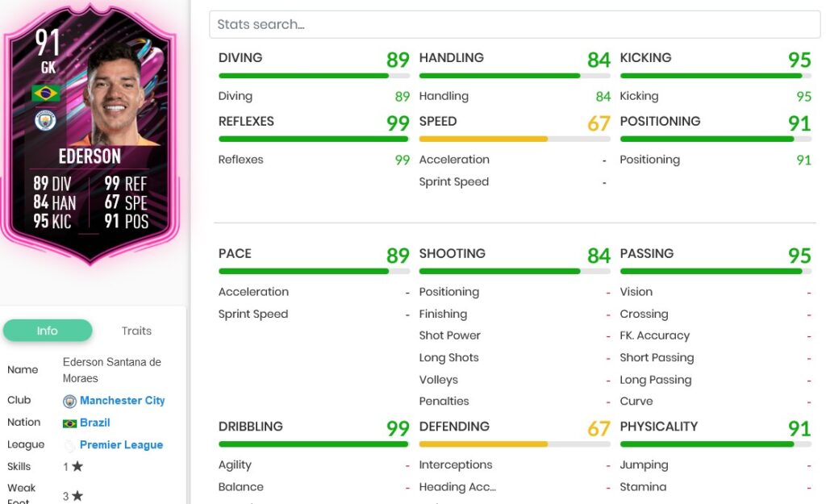Viewport: 826px width, 504px height.
Task: Collapse the PACE stats section
Action: (x=235, y=253)
